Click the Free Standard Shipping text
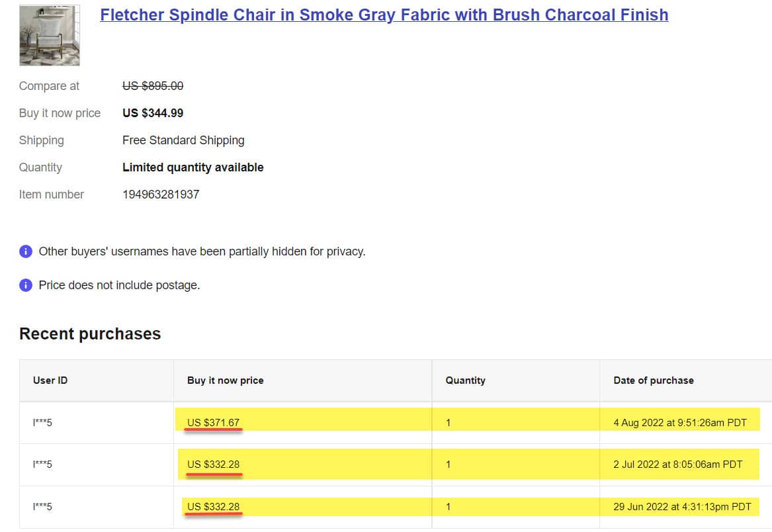Screen dimensions: 772x532 [183, 140]
